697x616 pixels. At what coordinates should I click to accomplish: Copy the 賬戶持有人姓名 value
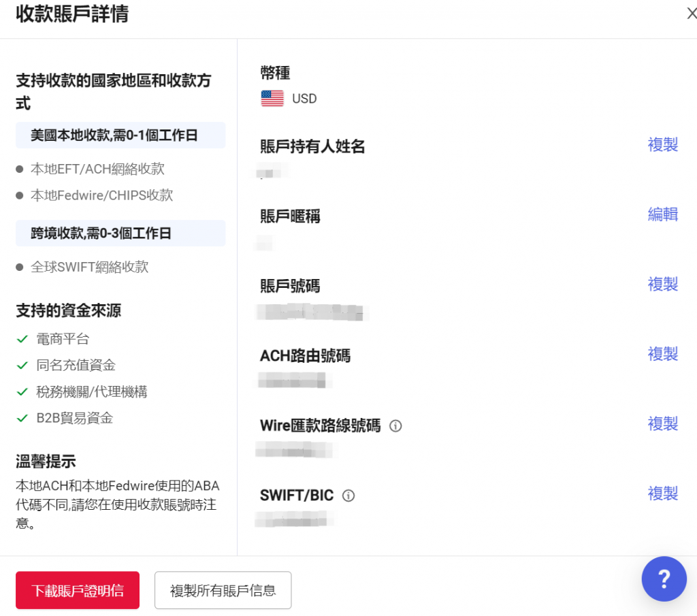coord(662,145)
